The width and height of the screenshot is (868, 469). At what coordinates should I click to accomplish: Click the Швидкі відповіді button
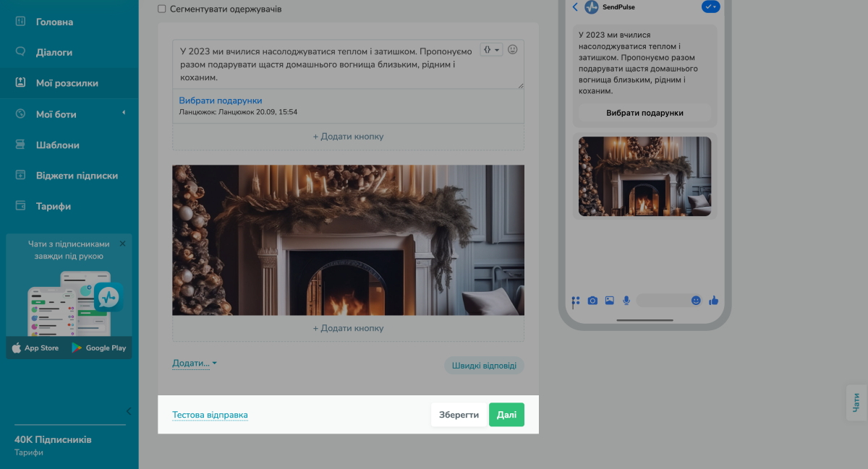coord(483,365)
